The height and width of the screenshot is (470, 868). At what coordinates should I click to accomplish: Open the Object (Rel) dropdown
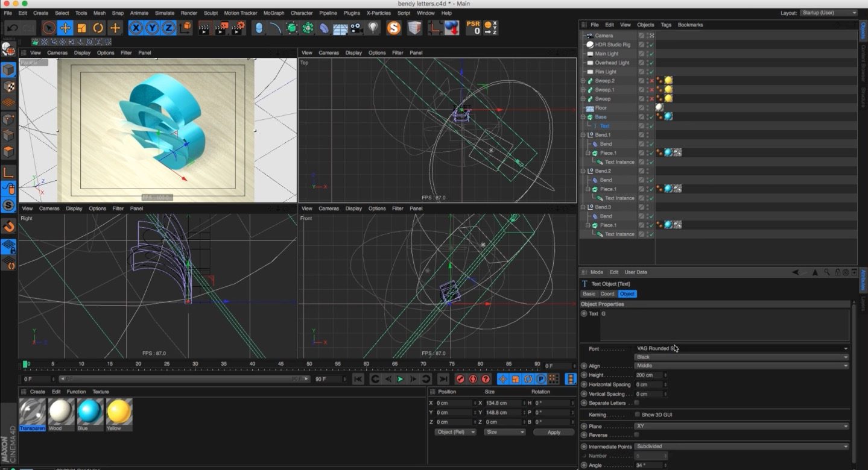[455, 432]
